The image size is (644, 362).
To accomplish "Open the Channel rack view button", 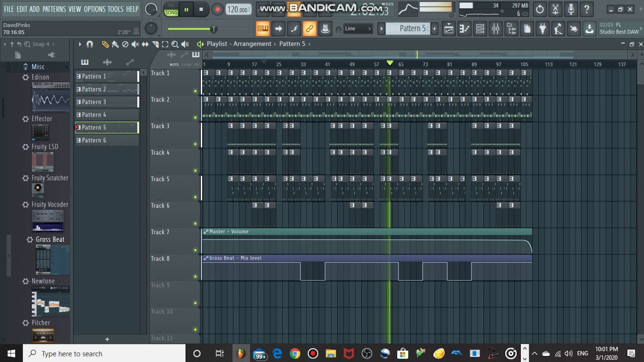I will (x=480, y=29).
